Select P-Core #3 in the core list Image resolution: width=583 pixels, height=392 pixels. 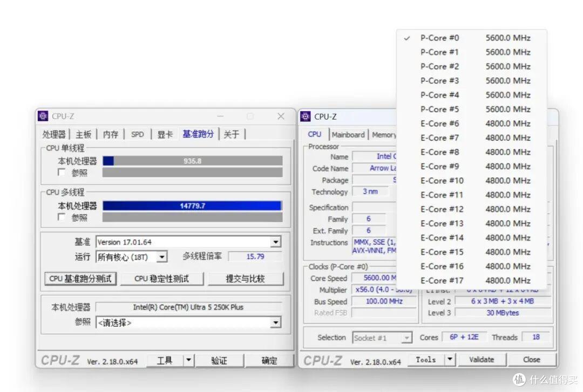[471, 81]
